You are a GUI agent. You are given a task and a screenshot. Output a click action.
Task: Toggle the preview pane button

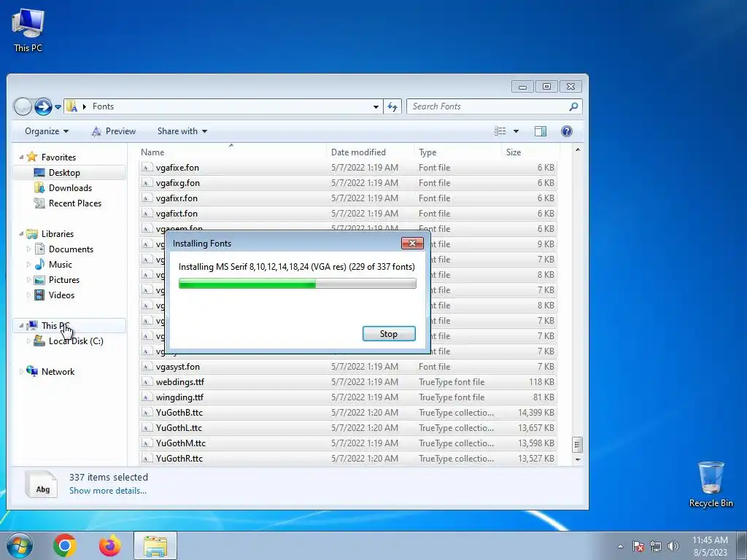[541, 131]
